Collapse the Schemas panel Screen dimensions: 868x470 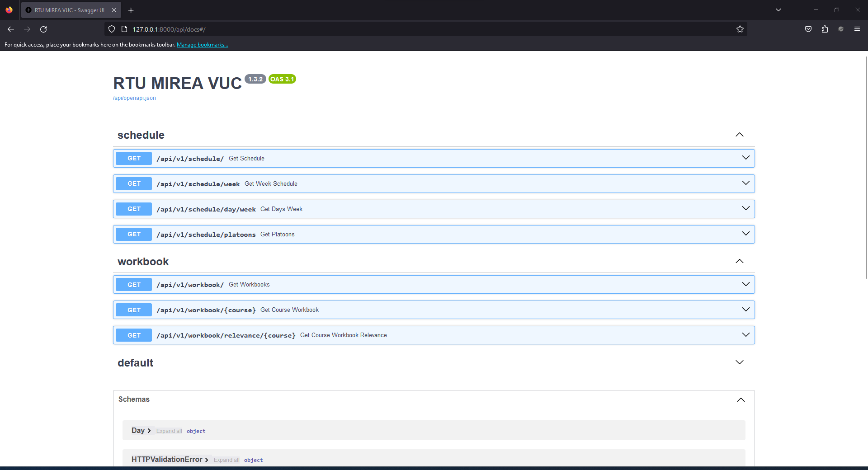[741, 399]
